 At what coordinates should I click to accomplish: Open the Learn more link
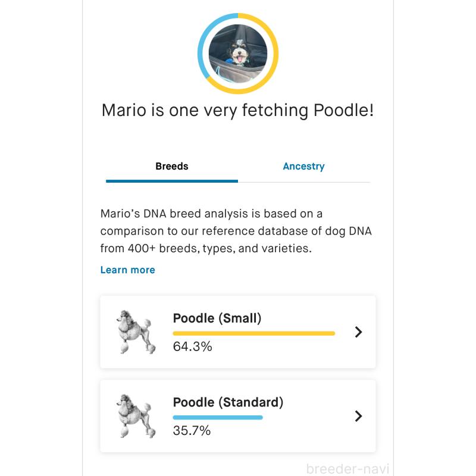[127, 270]
